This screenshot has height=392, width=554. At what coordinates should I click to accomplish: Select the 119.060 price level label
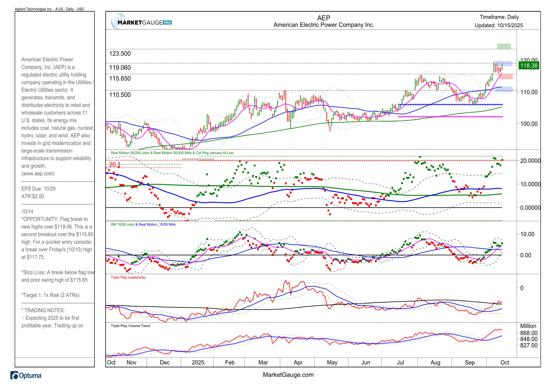tap(120, 68)
